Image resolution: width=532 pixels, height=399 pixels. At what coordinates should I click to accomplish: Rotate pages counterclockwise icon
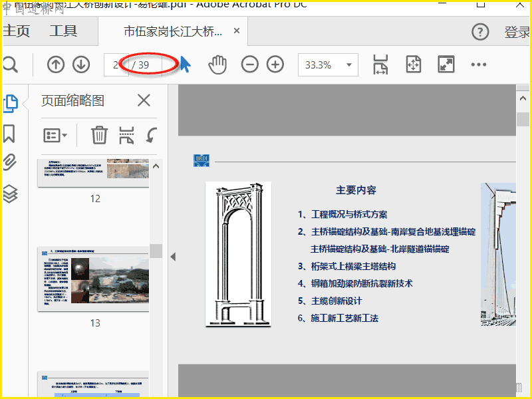pos(152,135)
